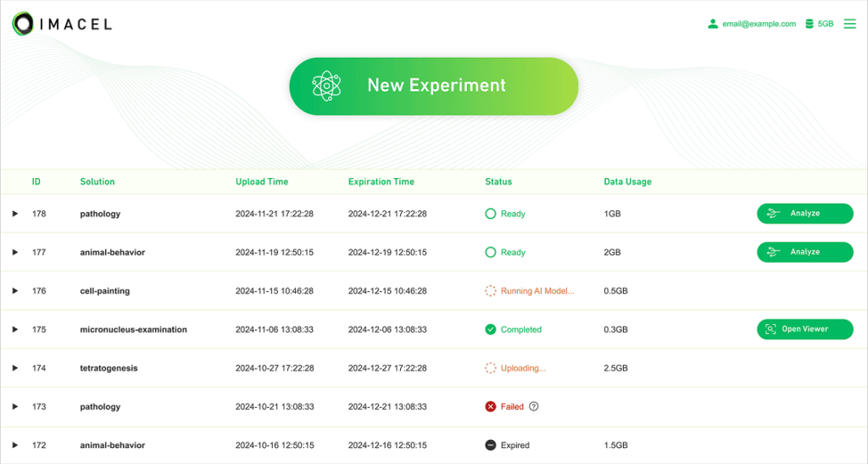Click the 5GB storage icon

(809, 24)
